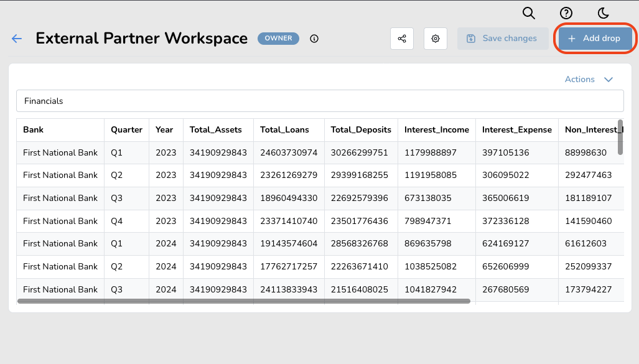Open the search magnifier icon
Image resolution: width=639 pixels, height=364 pixels.
pyautogui.click(x=529, y=13)
